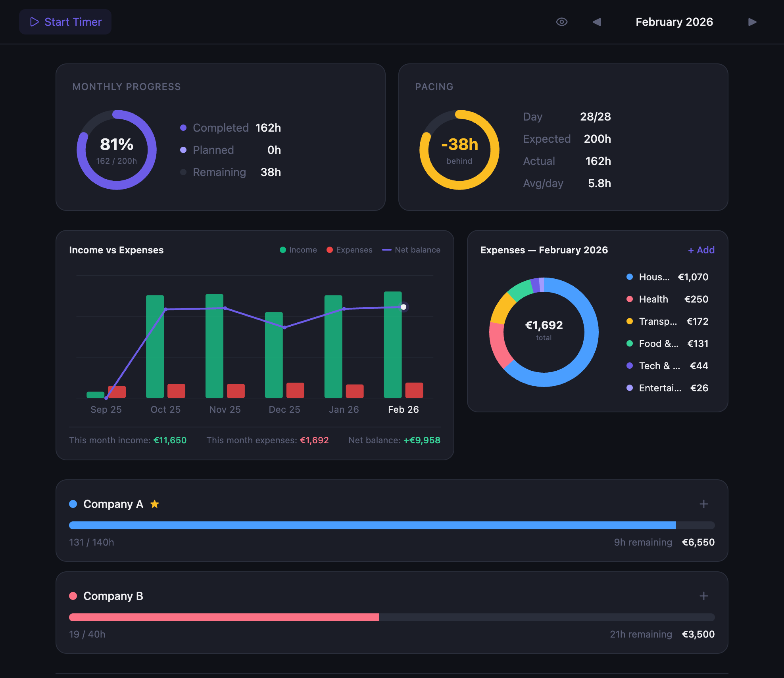Viewport: 784px width, 678px height.
Task: Go to next month arrow
Action: (x=752, y=22)
